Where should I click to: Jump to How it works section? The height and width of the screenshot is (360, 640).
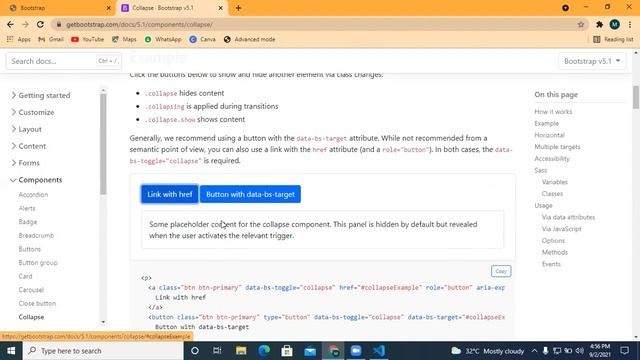click(x=553, y=112)
